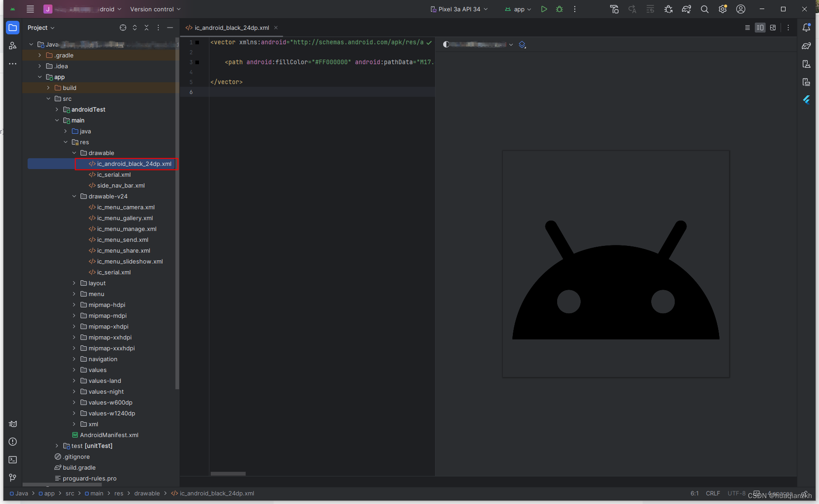
Task: Switch editor to Code-only view
Action: pyautogui.click(x=747, y=28)
